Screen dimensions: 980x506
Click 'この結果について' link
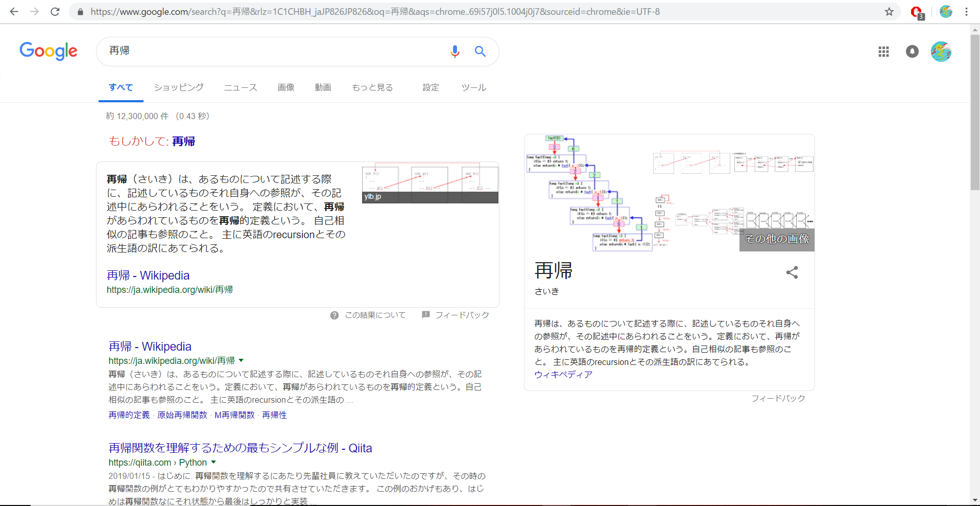(375, 315)
